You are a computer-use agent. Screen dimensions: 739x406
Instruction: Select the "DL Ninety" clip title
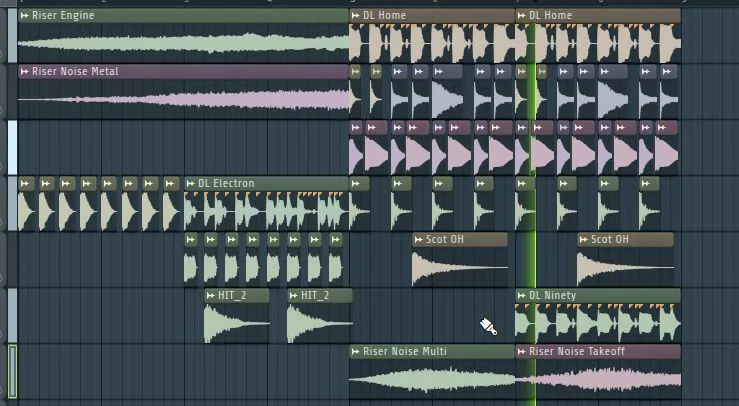click(552, 296)
